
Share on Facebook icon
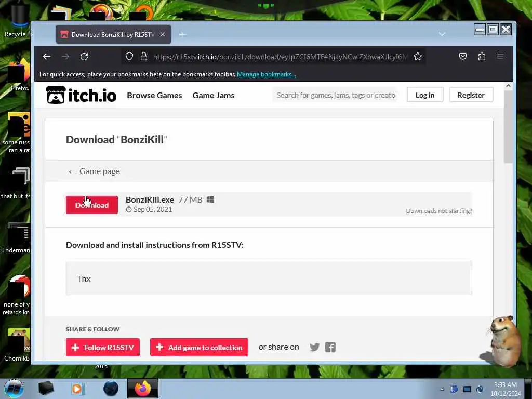[x=330, y=347]
